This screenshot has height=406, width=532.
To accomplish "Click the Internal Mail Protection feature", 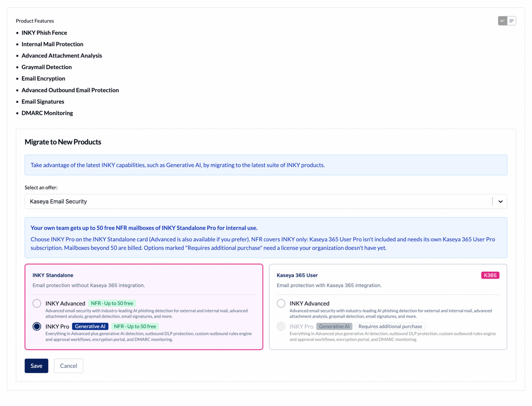I will tap(52, 44).
